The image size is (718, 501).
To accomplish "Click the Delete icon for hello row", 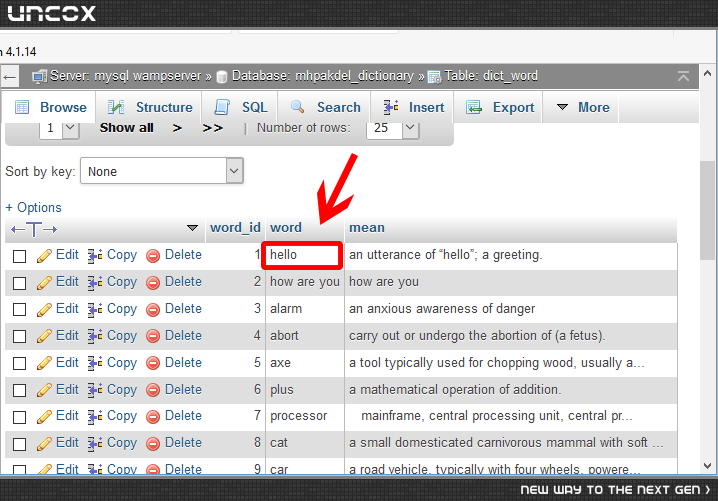I will click(x=153, y=256).
